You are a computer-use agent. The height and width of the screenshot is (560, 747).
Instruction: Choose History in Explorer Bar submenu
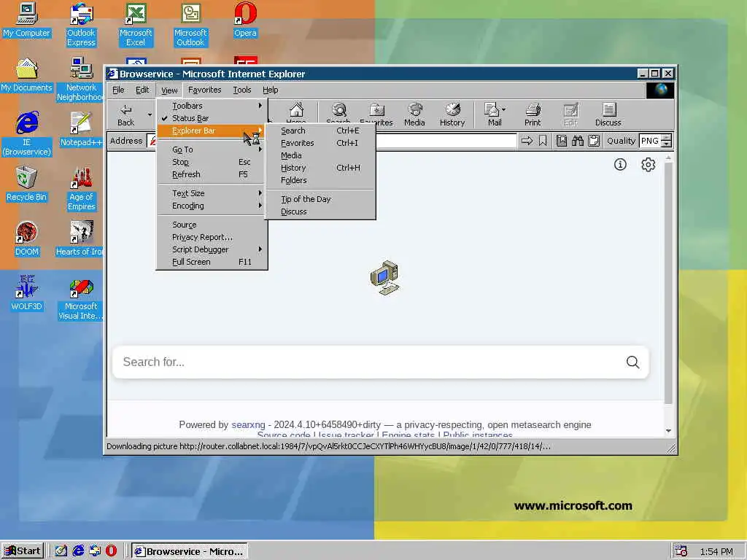[x=320, y=168]
